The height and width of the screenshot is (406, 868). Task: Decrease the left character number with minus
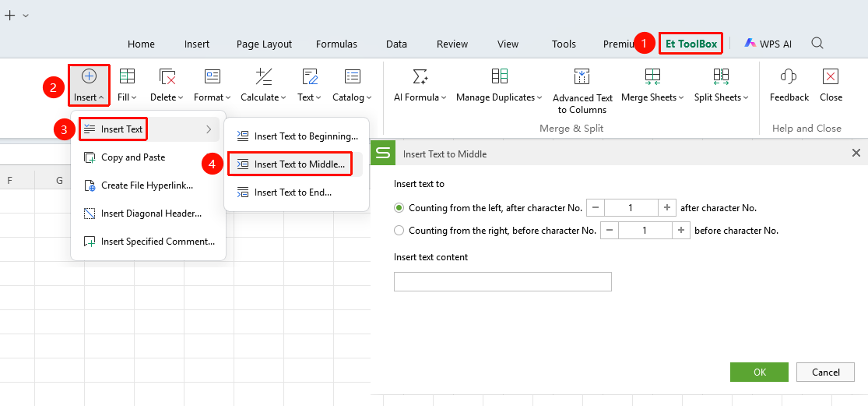coord(595,208)
